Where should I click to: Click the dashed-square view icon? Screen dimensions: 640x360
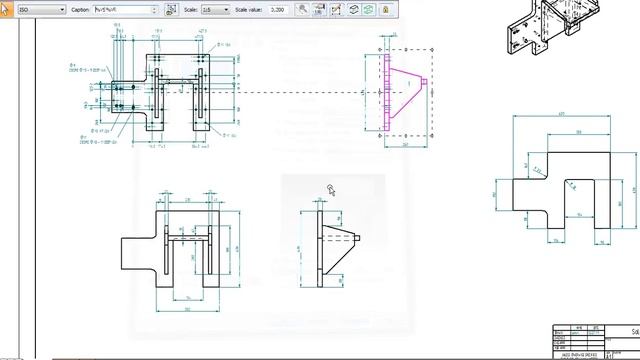[336, 9]
